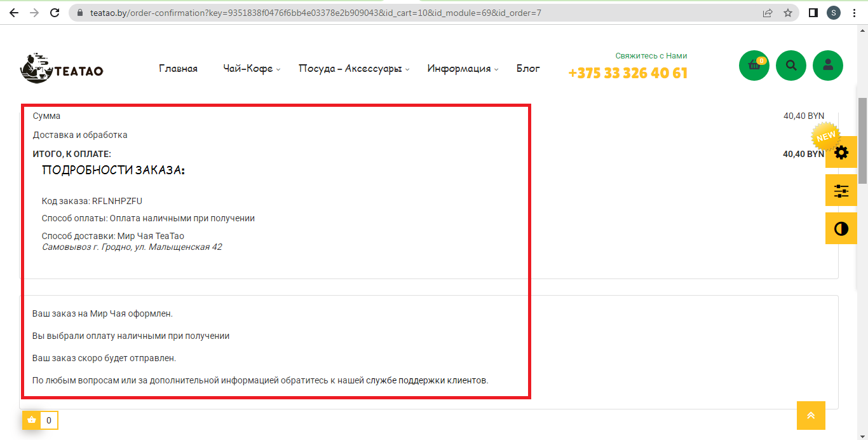
Task: Expand the Посуда - Аксессуары dropdown menu
Action: tap(353, 69)
